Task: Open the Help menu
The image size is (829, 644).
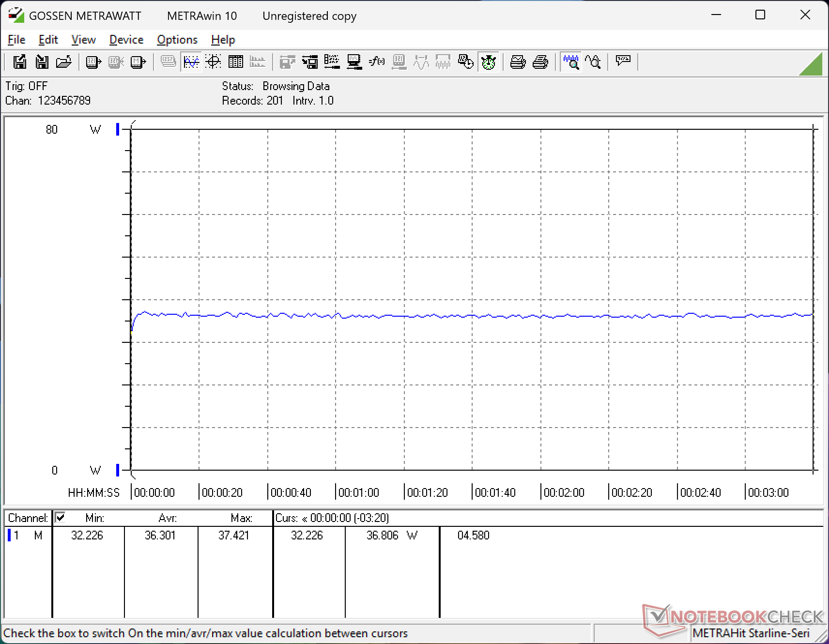Action: click(x=223, y=40)
